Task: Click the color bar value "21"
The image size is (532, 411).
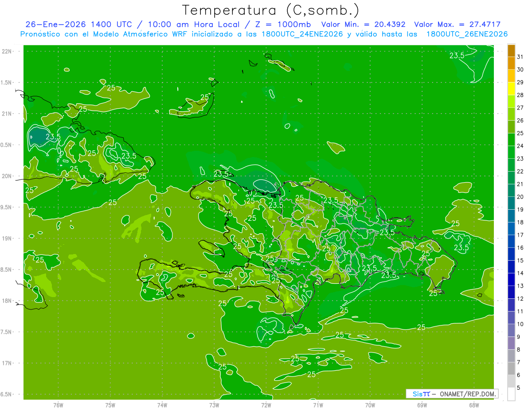Action: [520, 184]
